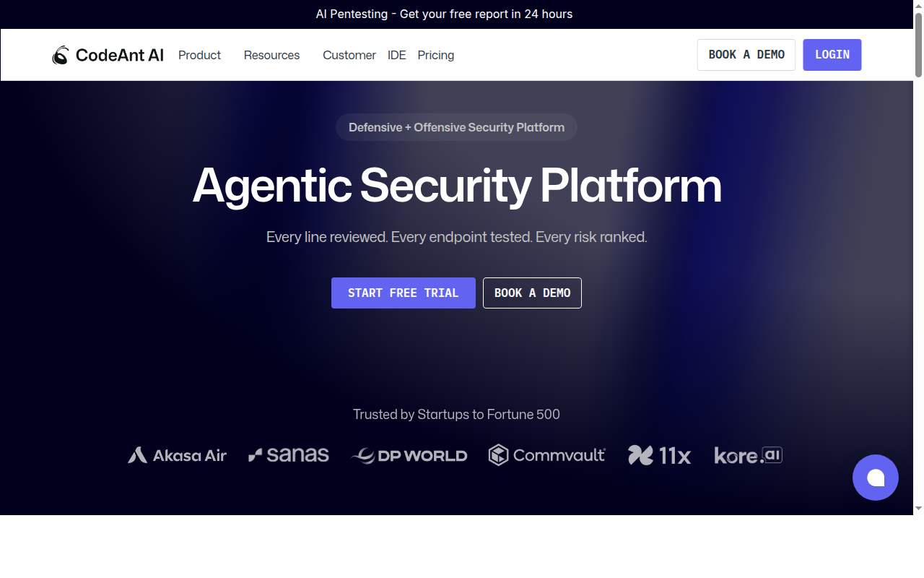The height and width of the screenshot is (578, 924).
Task: Click the Commvault company logo
Action: click(x=546, y=455)
